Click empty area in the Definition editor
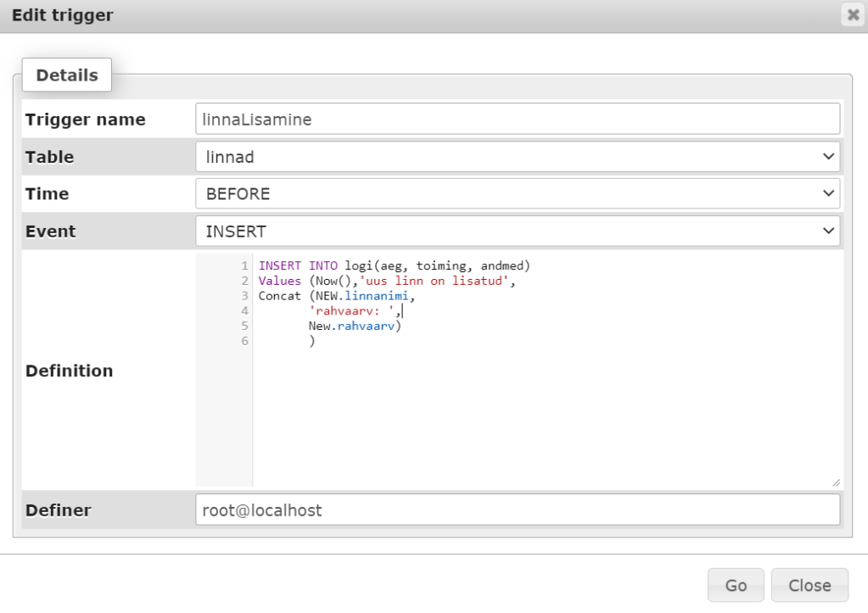This screenshot has width=868, height=613. [x=543, y=415]
